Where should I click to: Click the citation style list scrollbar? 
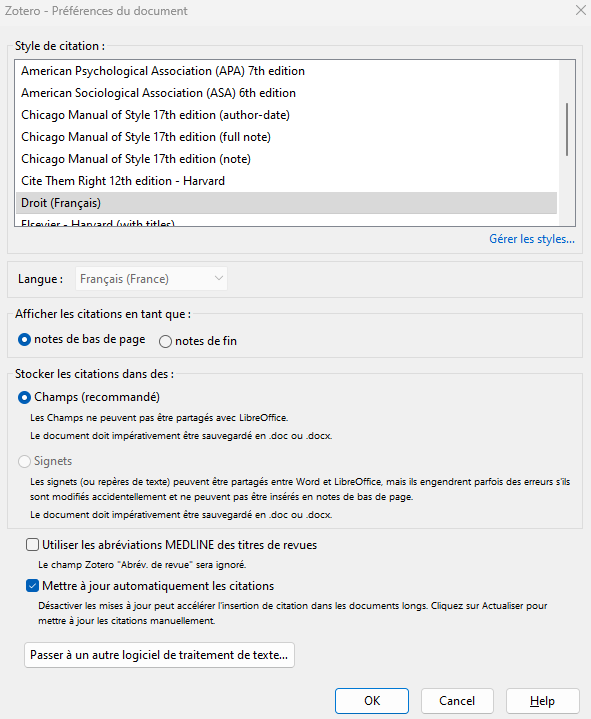(567, 130)
